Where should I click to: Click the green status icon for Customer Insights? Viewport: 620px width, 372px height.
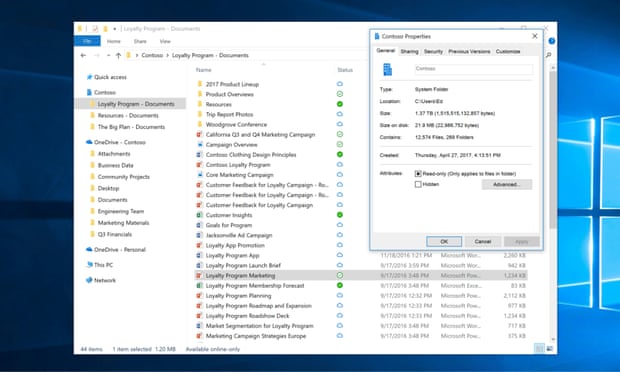point(340,215)
